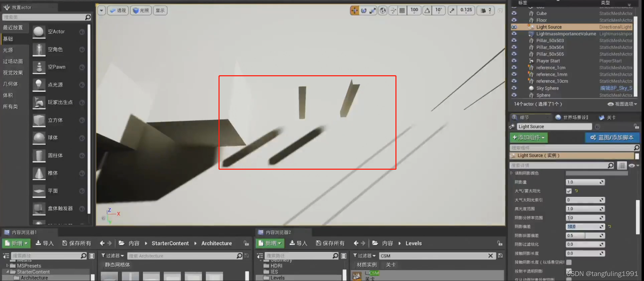Pick the 点光源 light bulb icon
Screen dimensions: 644x281
click(39, 85)
